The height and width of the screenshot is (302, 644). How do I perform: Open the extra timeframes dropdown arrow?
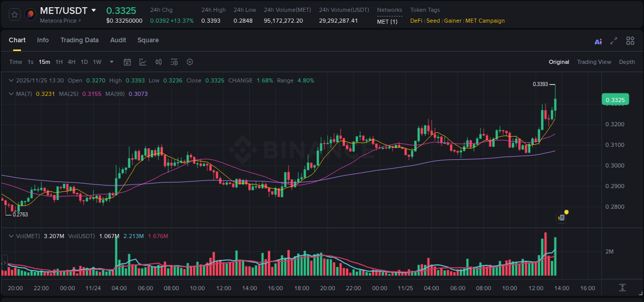pyautogui.click(x=111, y=62)
